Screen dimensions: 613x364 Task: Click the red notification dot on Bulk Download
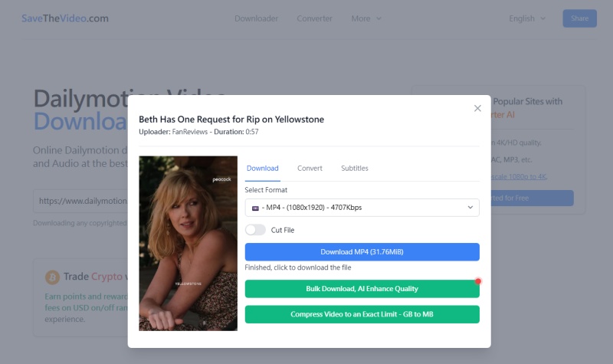pos(477,281)
